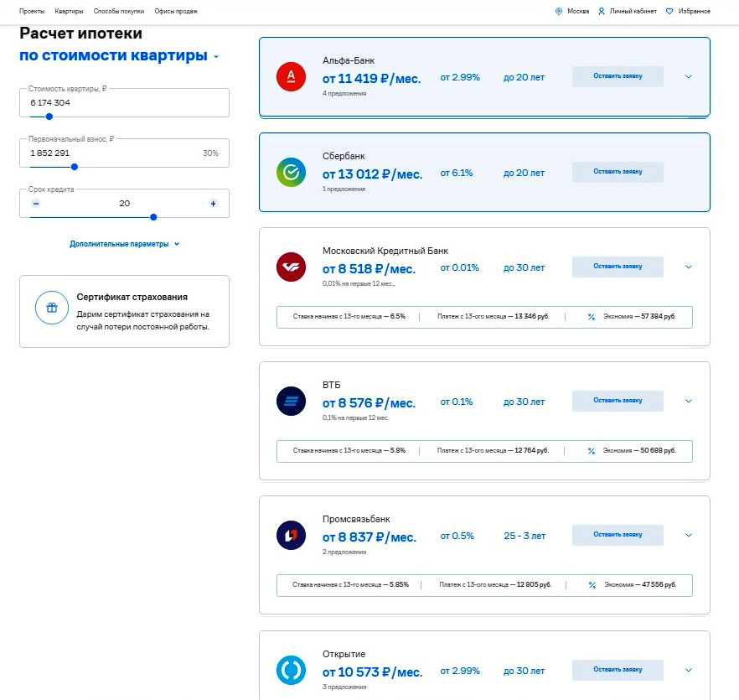This screenshot has height=700, width=739.
Task: Select Москва city link
Action: point(578,12)
